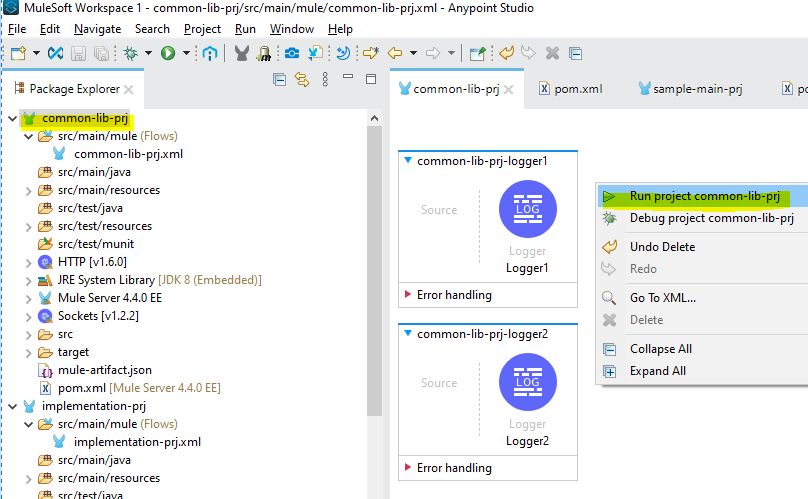Collapse the common-lib-prj-logger2 flow
The height and width of the screenshot is (499, 808).
click(407, 334)
